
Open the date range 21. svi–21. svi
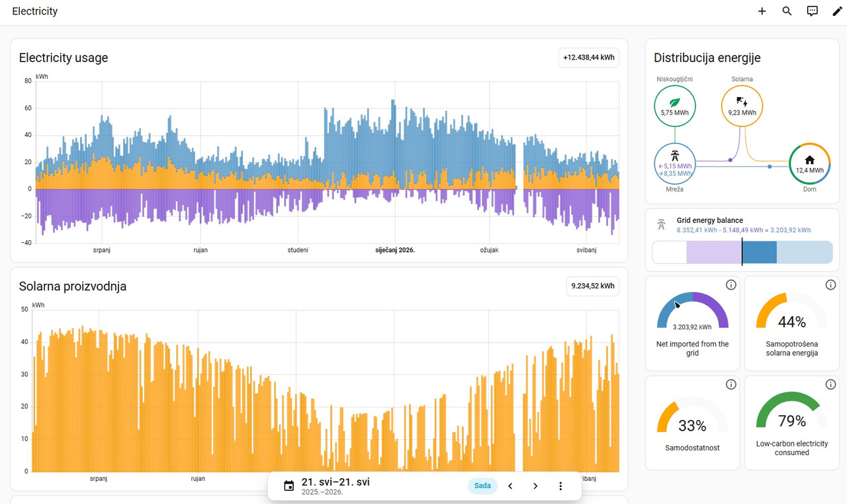335,482
